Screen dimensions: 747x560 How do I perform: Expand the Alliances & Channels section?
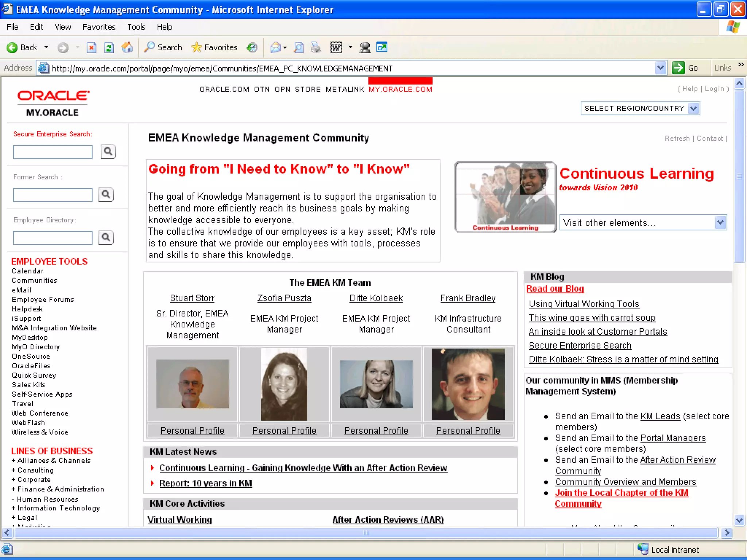pyautogui.click(x=13, y=460)
